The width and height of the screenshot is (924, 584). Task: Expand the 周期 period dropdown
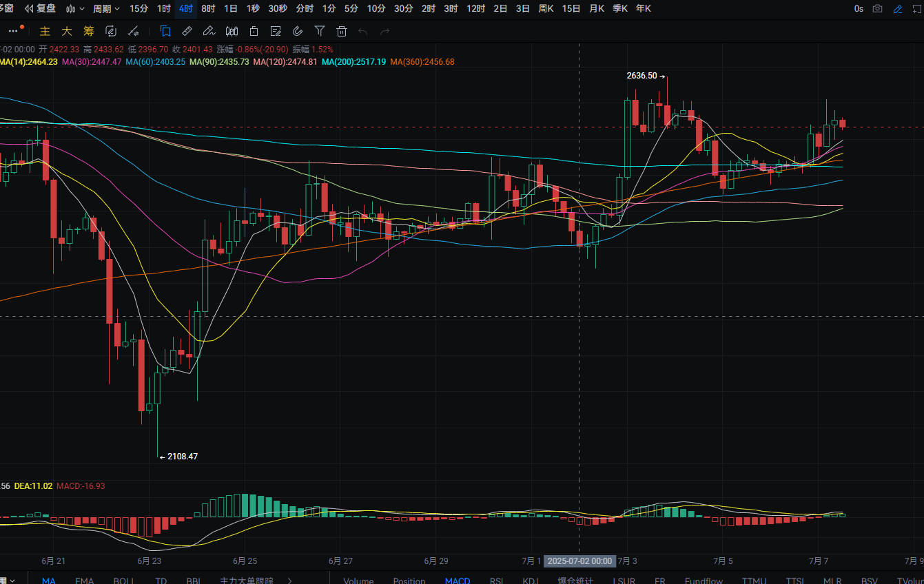click(106, 9)
